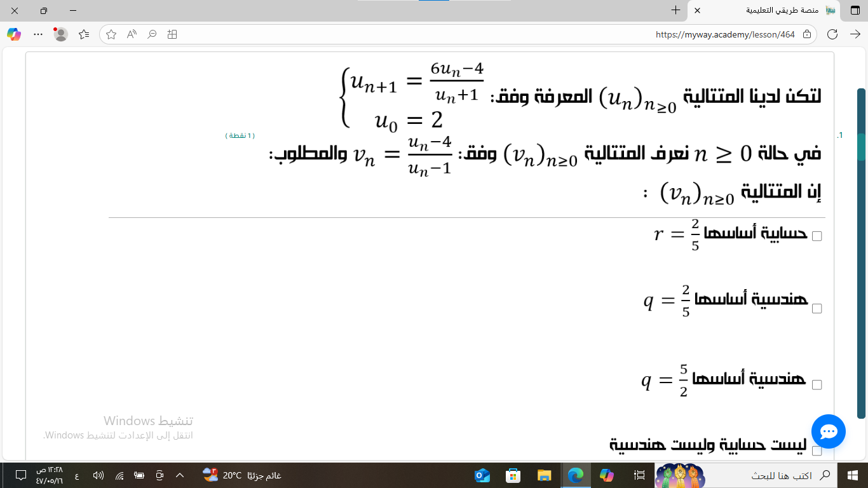The width and height of the screenshot is (868, 488).
Task: Click the weather 20°C taskbar widget
Action: (241, 475)
